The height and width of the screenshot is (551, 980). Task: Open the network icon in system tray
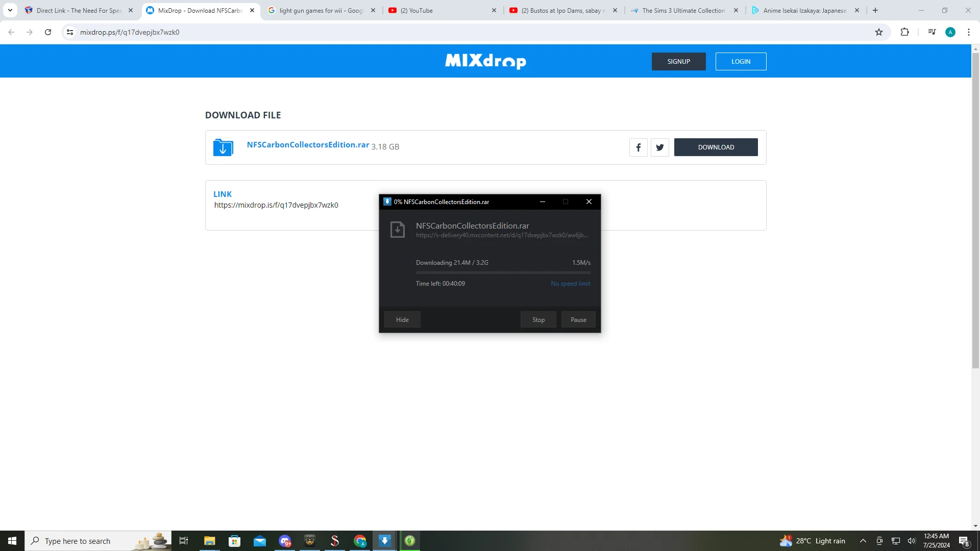click(896, 541)
